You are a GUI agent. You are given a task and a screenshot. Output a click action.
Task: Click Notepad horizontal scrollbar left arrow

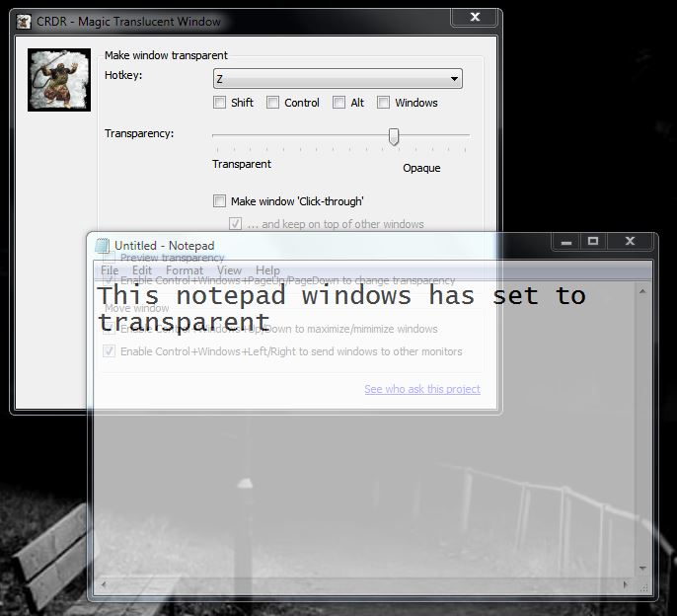click(x=104, y=584)
